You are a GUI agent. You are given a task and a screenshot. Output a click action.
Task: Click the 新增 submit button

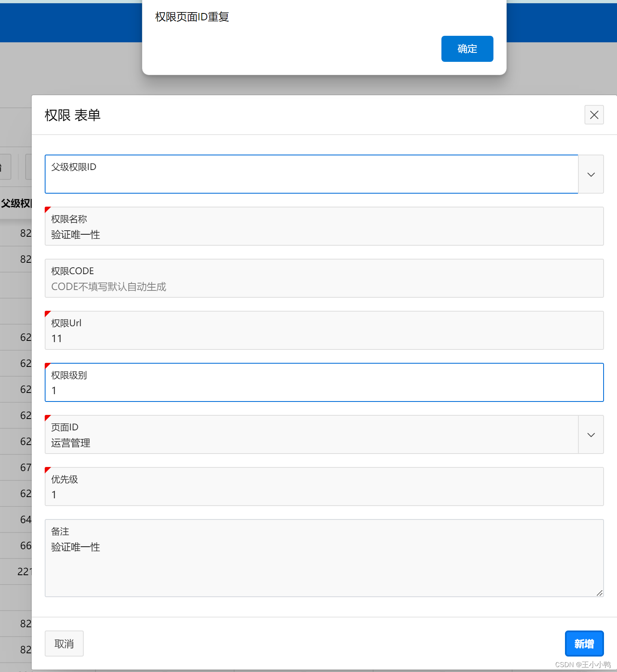coord(584,644)
